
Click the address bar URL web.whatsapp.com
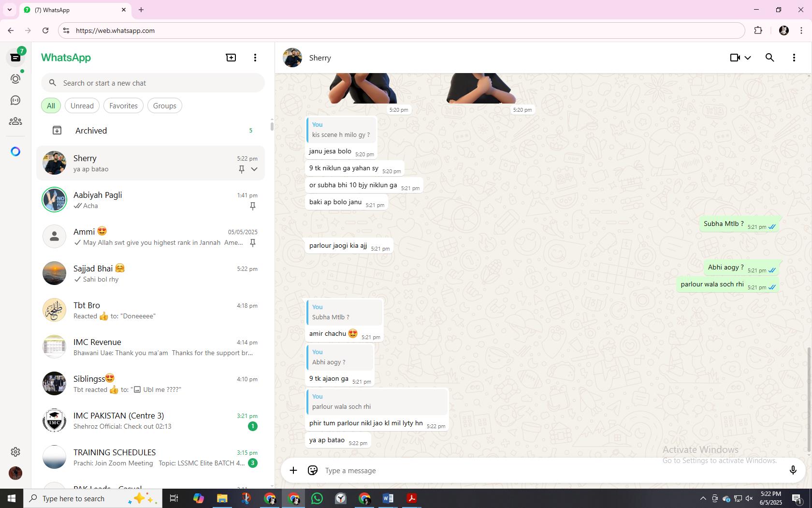click(115, 30)
